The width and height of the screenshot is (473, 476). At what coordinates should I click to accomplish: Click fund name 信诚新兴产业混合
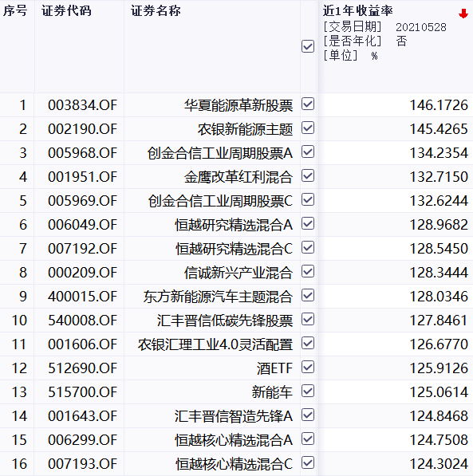(238, 273)
